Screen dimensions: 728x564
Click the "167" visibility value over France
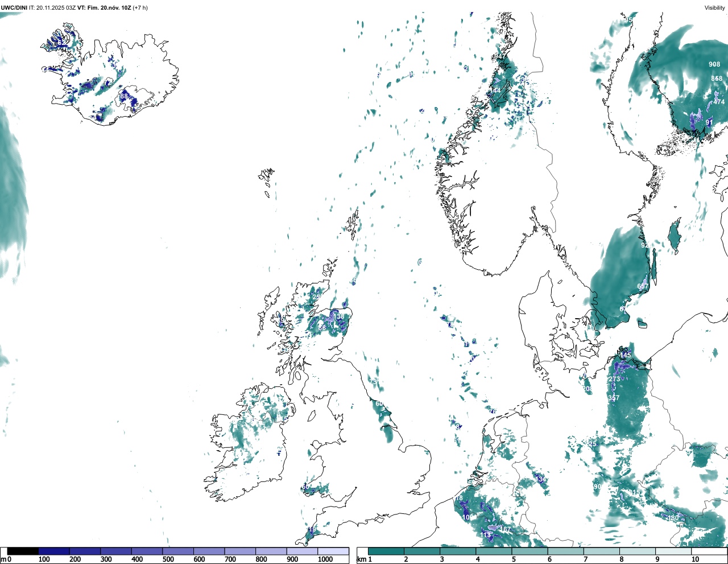click(505, 530)
